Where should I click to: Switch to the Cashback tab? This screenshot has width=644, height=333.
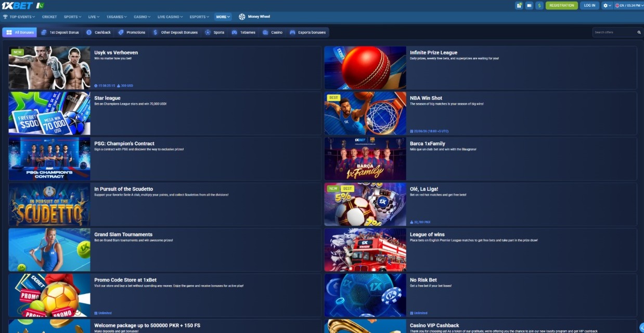98,32
